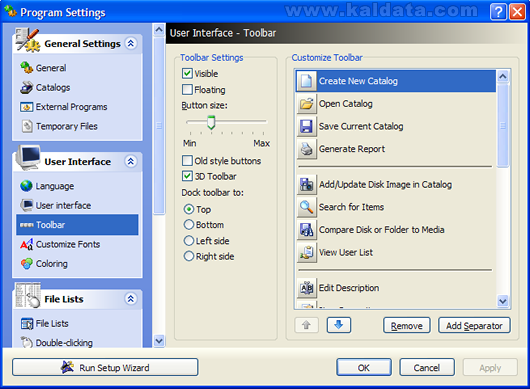This screenshot has height=389, width=530.
Task: Move selected toolbar item down with arrow
Action: coord(339,325)
